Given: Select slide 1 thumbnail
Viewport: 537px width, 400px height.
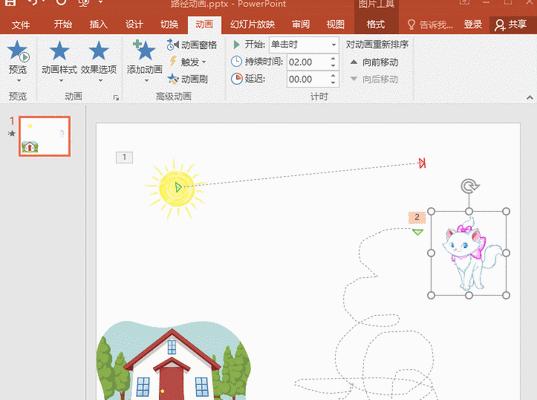Looking at the screenshot, I should coord(45,136).
